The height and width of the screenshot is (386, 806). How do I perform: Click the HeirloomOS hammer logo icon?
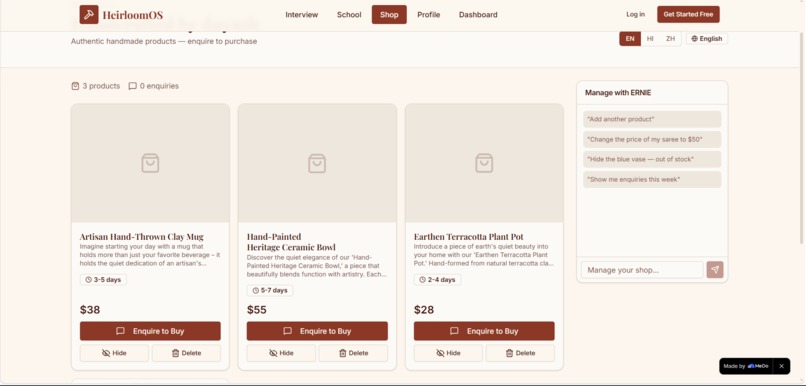(88, 14)
